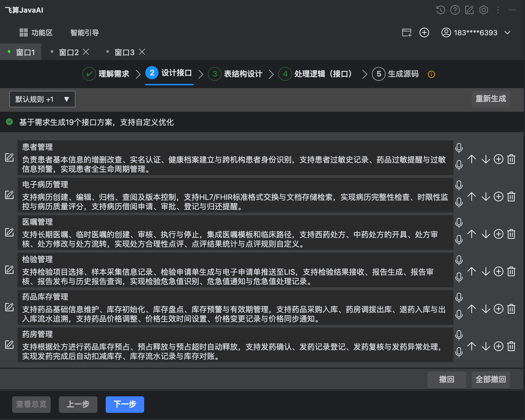The height and width of the screenshot is (420, 525).
Task: Click the upper microphone for 药房管理
Action: pos(459,335)
